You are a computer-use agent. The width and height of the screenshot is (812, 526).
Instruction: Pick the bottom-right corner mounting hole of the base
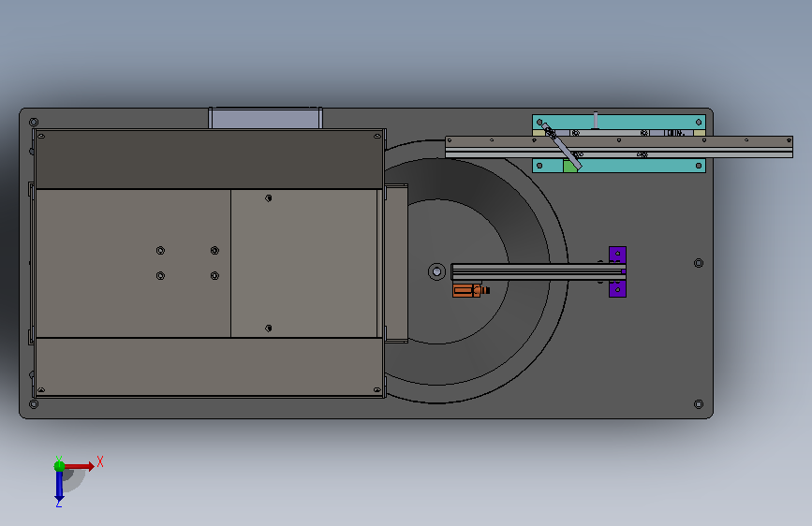[x=699, y=403]
